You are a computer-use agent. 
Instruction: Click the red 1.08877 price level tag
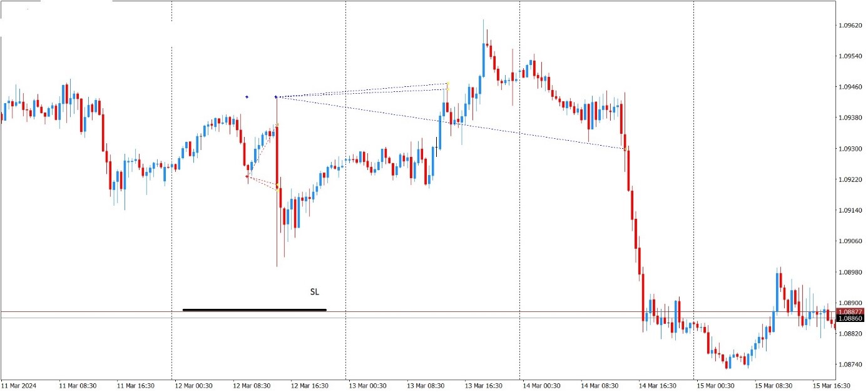coord(851,312)
